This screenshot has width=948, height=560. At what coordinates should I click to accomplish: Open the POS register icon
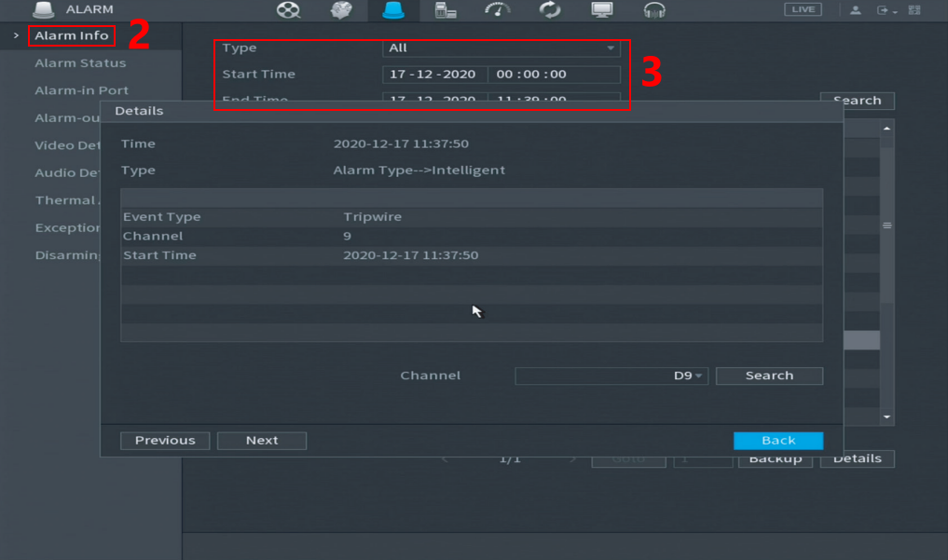click(x=446, y=10)
